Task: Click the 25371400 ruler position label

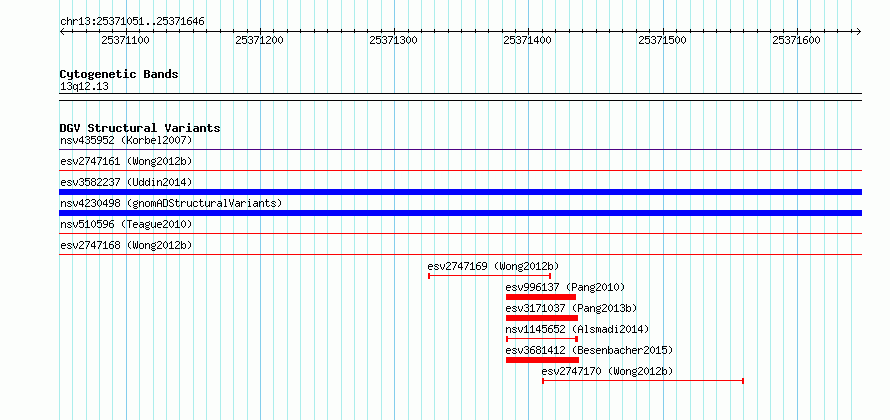Action: [x=527, y=40]
